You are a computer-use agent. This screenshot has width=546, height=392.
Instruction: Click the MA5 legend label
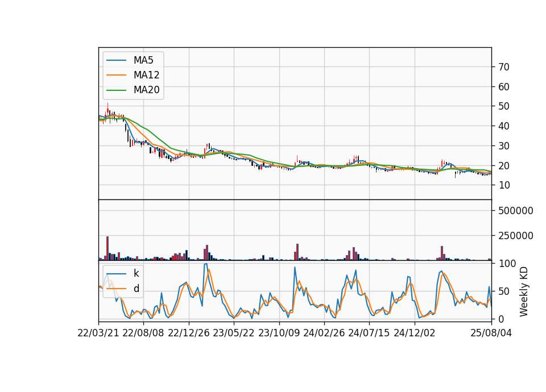point(143,60)
